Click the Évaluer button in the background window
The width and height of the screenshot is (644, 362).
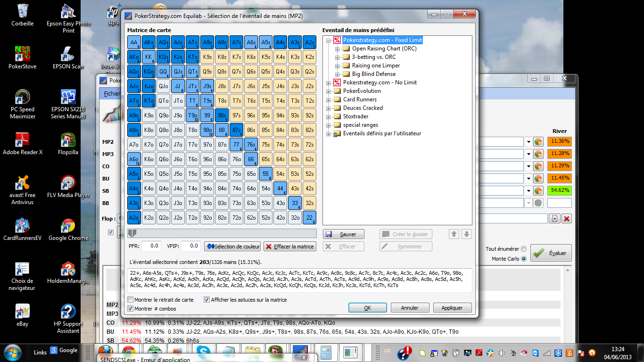pyautogui.click(x=552, y=253)
